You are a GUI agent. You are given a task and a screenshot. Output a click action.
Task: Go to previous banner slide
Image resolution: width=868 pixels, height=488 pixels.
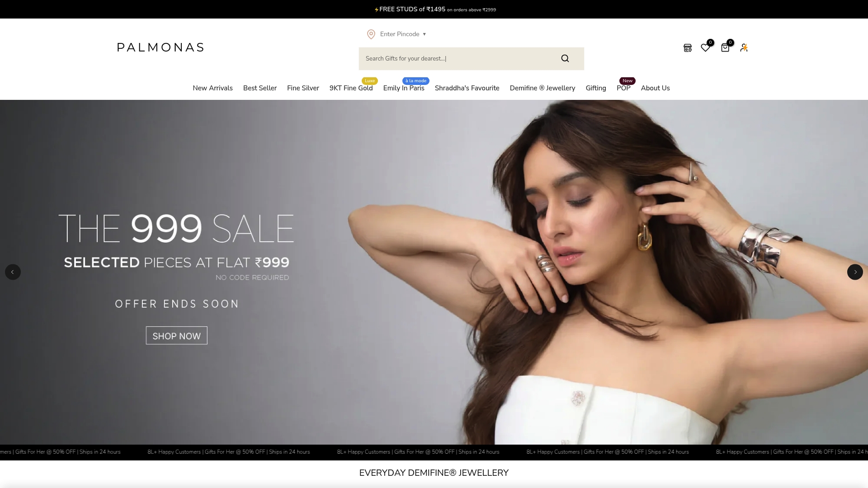(13, 272)
